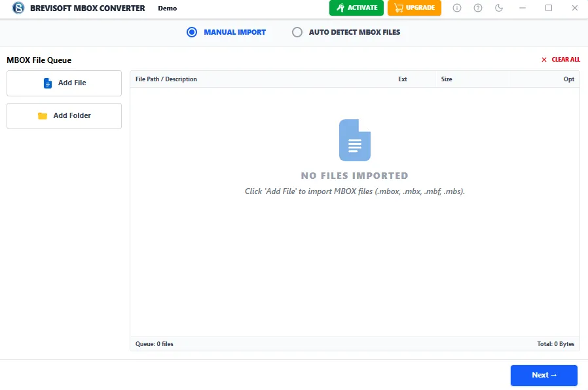Click the Brevisoft logo icon

click(18, 8)
